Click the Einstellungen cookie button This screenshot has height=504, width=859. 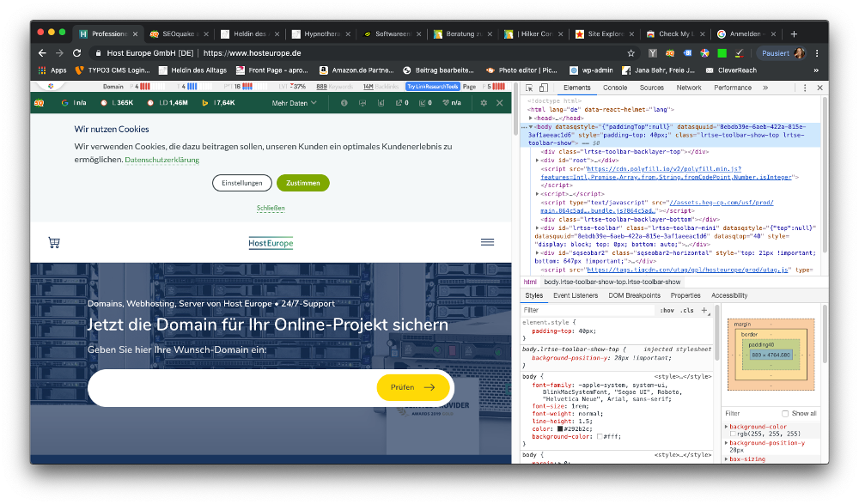pyautogui.click(x=242, y=183)
